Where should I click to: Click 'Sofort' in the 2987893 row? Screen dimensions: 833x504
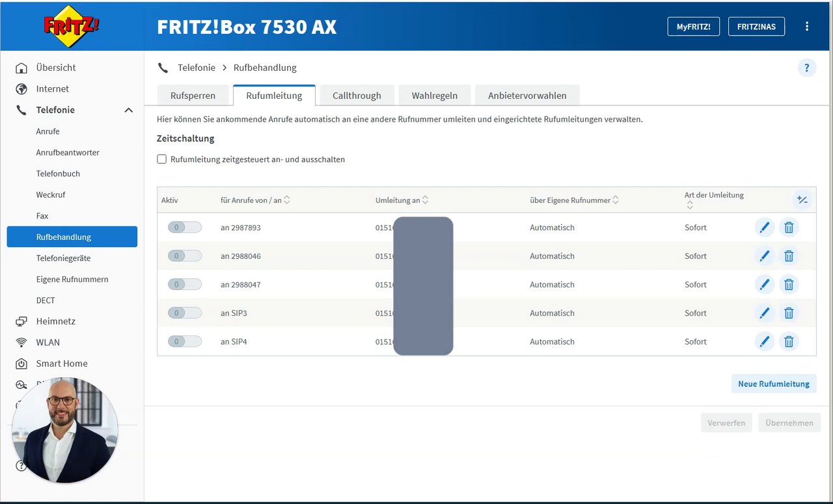click(696, 228)
